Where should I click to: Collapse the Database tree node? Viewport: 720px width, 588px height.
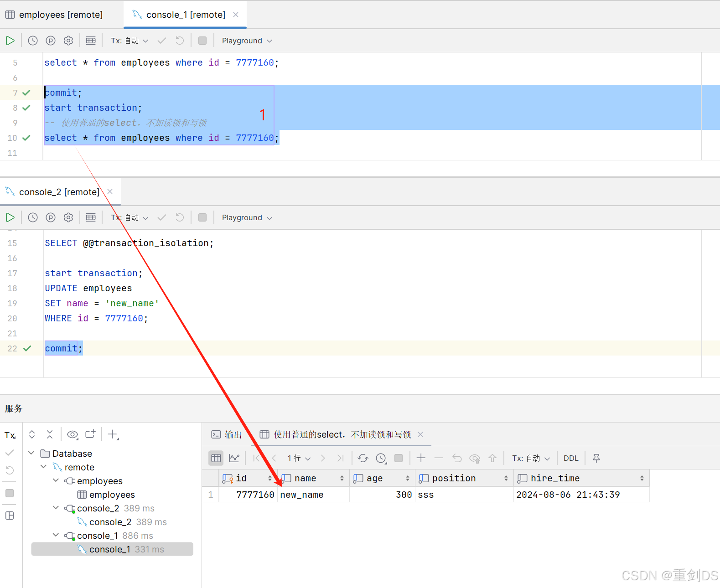pyautogui.click(x=31, y=453)
